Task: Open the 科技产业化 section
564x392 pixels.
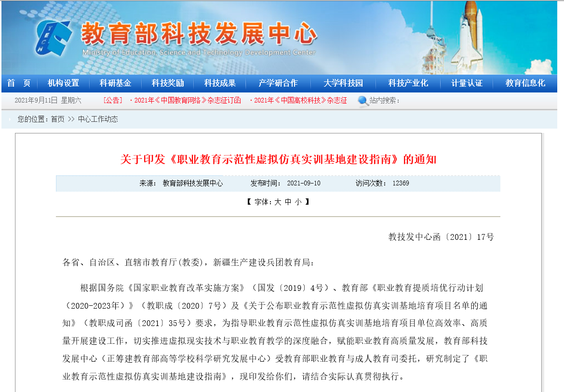Action: tap(408, 83)
